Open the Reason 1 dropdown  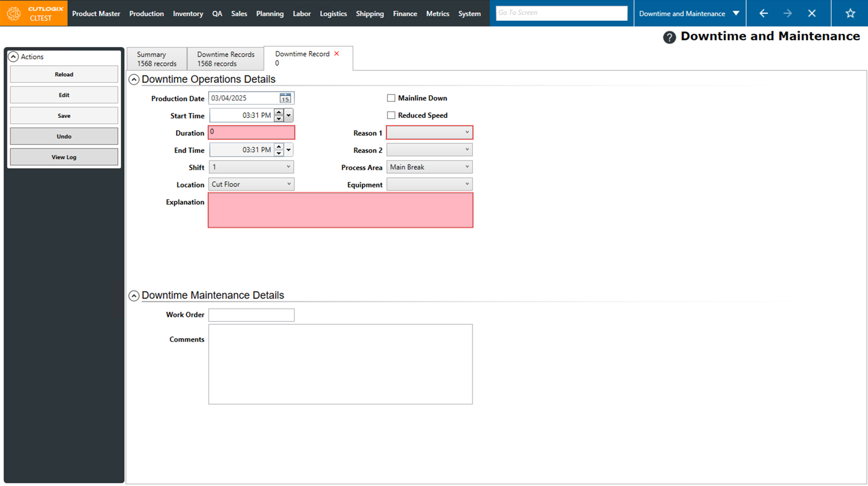(429, 133)
